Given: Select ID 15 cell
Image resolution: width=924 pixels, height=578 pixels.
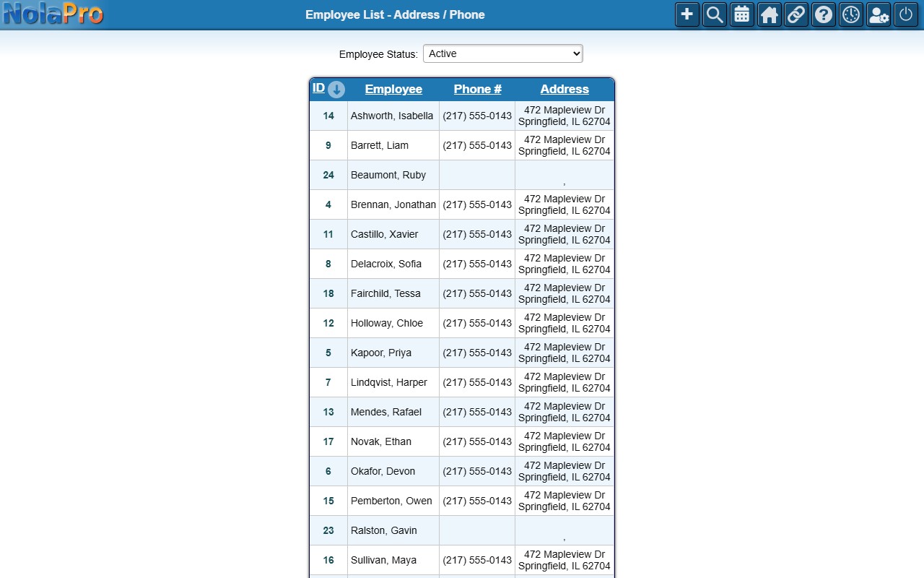Looking at the screenshot, I should (x=328, y=501).
